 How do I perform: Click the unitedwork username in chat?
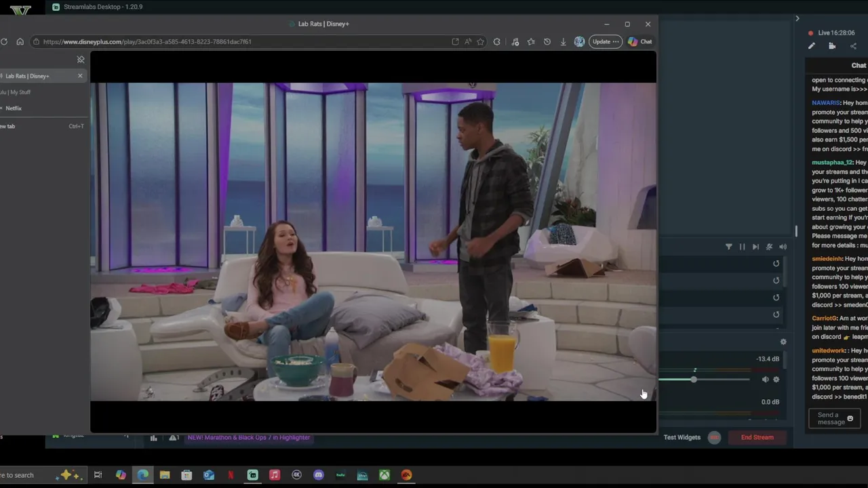pyautogui.click(x=829, y=350)
